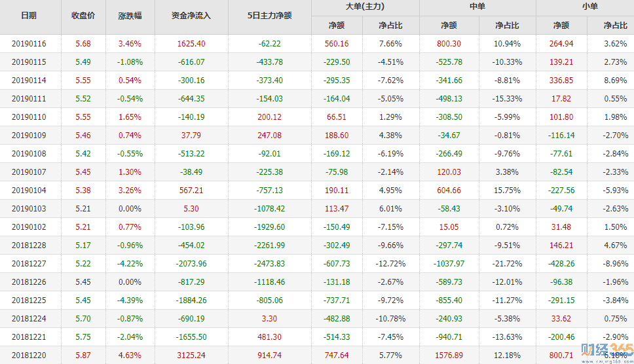634x364 pixels.
Task: Click net inflow value 1625.40
Action: pyautogui.click(x=191, y=44)
